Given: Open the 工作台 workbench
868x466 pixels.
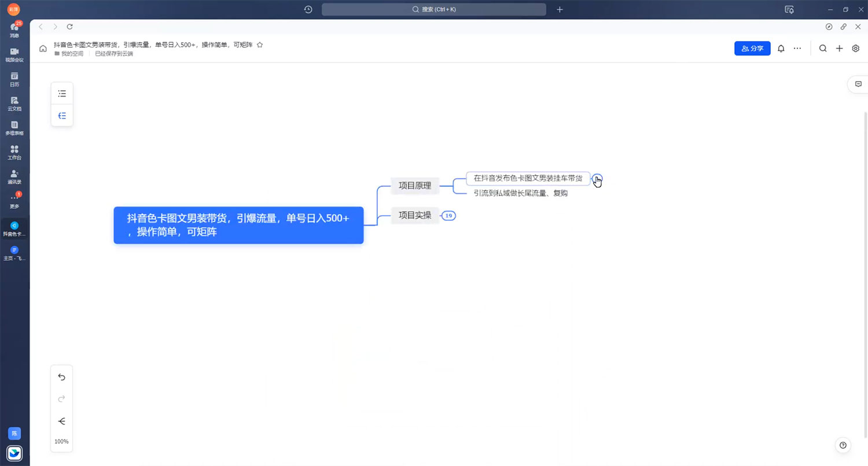Looking at the screenshot, I should [x=14, y=152].
